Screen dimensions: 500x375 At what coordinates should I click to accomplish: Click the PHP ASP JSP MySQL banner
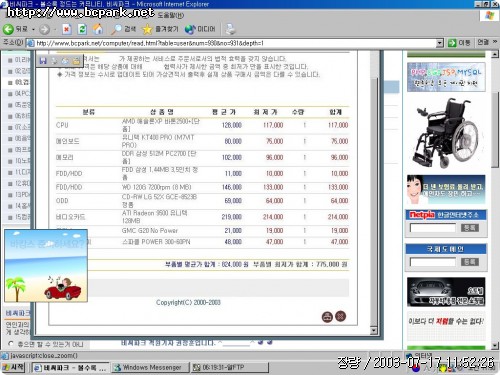446,77
